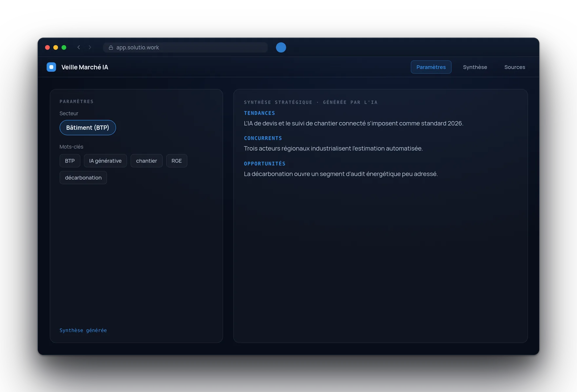The height and width of the screenshot is (392, 577).
Task: Select the décarbonation keyword tag
Action: [x=83, y=178]
